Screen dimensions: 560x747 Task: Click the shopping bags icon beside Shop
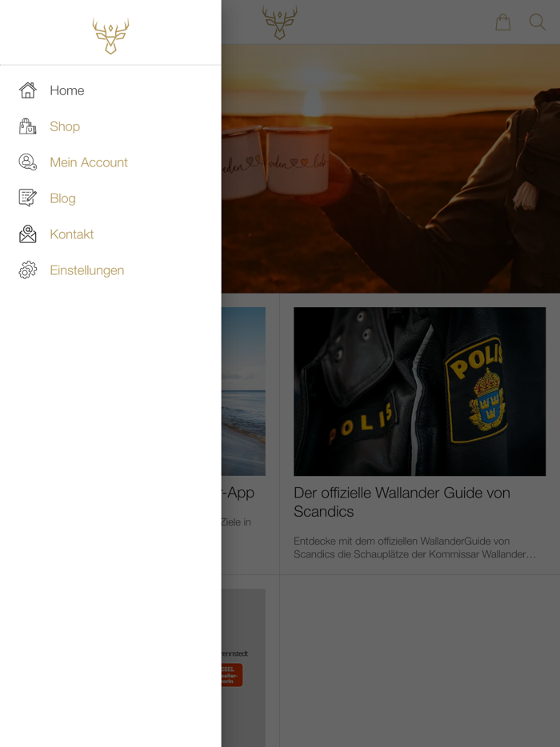click(x=28, y=126)
